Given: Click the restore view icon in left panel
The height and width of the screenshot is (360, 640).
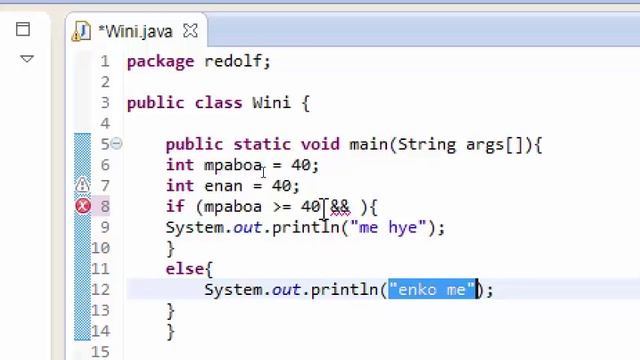Looking at the screenshot, I should [x=23, y=29].
